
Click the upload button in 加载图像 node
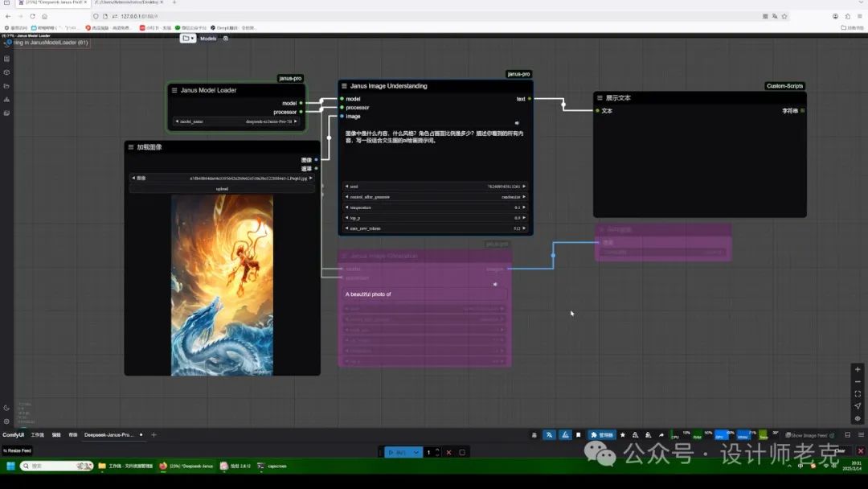[x=222, y=189]
